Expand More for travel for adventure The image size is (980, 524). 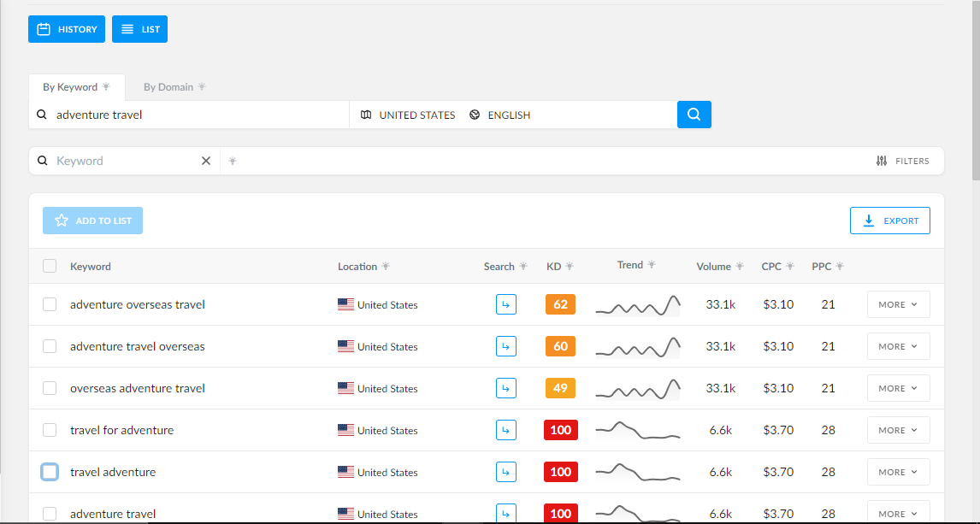pos(898,430)
